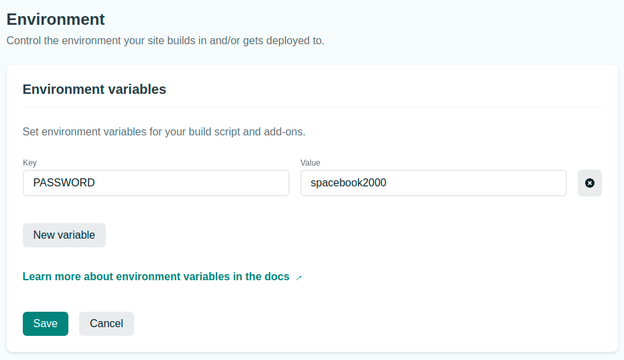Click the external link arrow icon after docs
This screenshot has width=624, height=360.
[299, 278]
